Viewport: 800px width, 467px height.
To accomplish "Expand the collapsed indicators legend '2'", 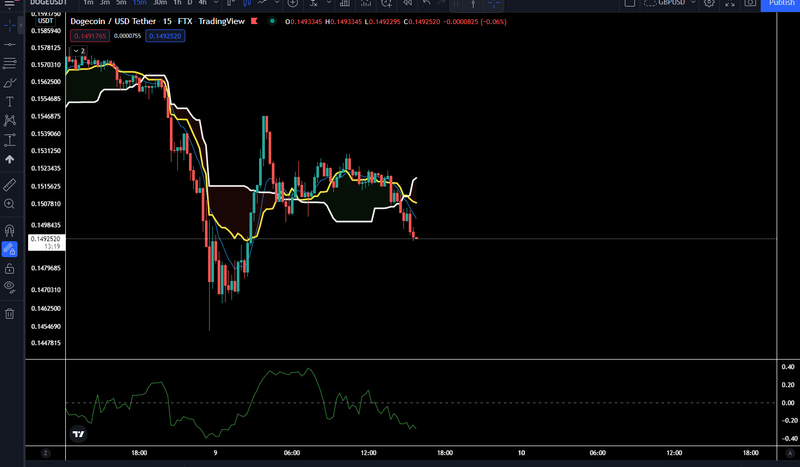I will point(79,51).
